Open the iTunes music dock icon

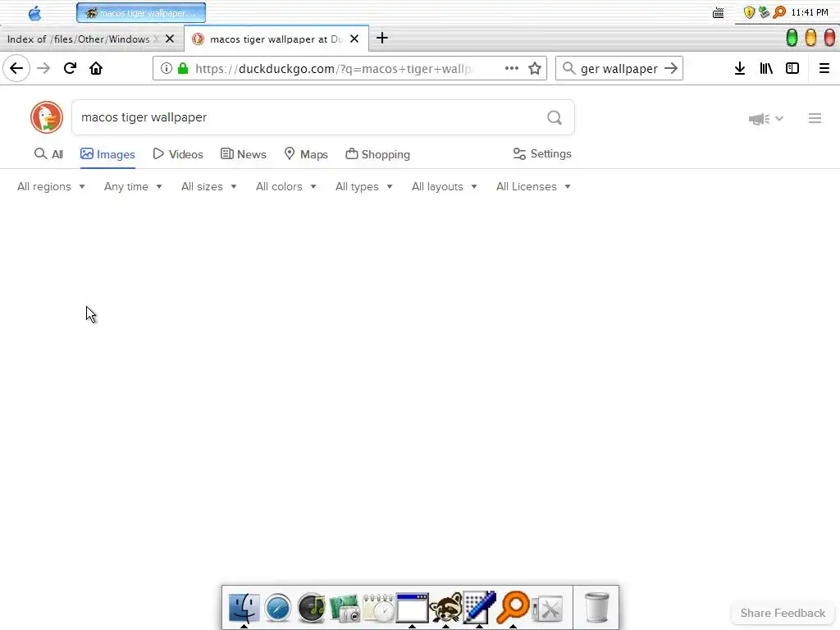click(x=311, y=608)
